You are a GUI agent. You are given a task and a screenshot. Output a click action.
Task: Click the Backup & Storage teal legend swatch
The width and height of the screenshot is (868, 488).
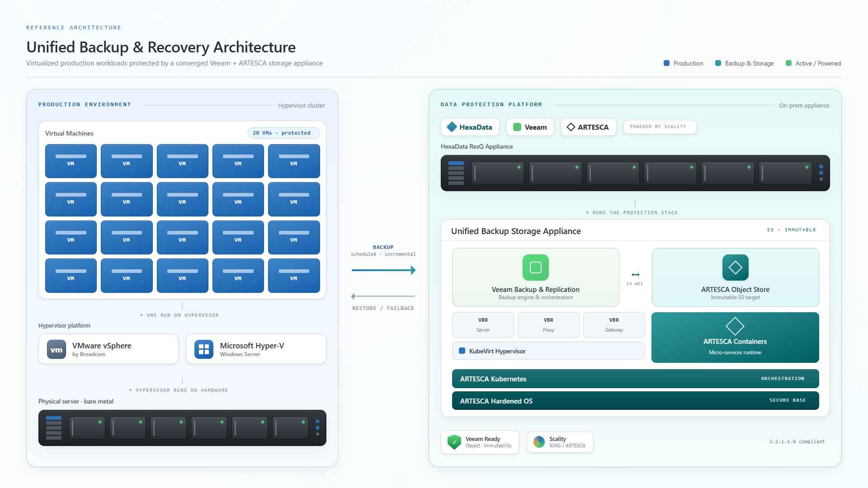718,63
